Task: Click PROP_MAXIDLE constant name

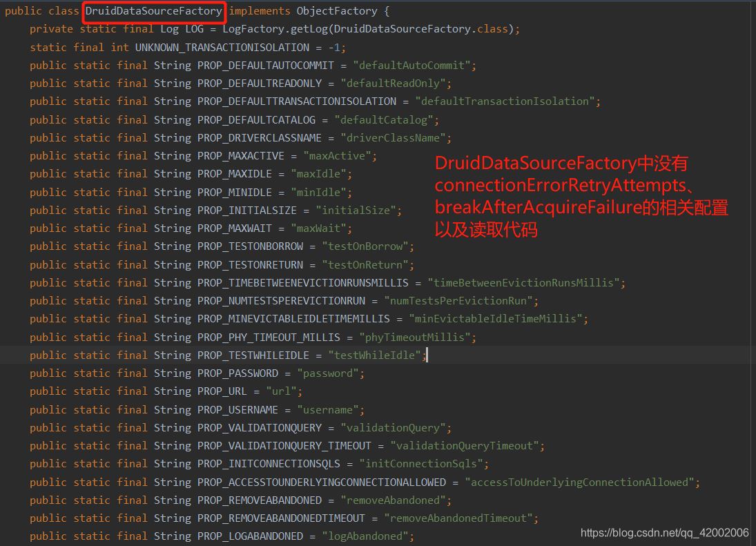Action: 234,174
